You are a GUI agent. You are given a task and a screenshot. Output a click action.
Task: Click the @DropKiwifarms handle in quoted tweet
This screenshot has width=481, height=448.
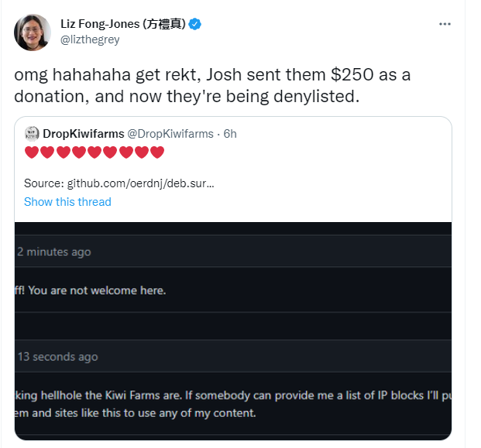pos(170,134)
